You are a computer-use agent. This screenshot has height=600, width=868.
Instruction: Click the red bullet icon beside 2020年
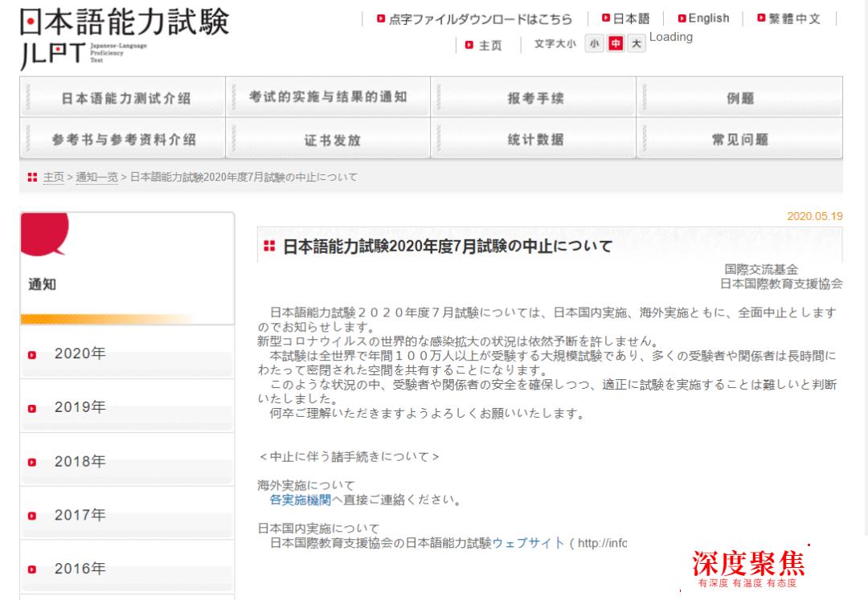click(x=32, y=355)
